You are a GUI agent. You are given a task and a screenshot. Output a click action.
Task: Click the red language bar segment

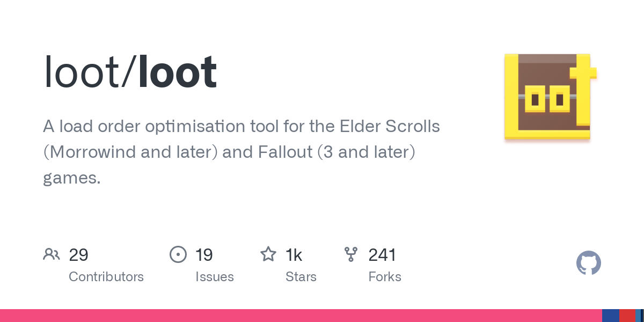click(x=627, y=316)
